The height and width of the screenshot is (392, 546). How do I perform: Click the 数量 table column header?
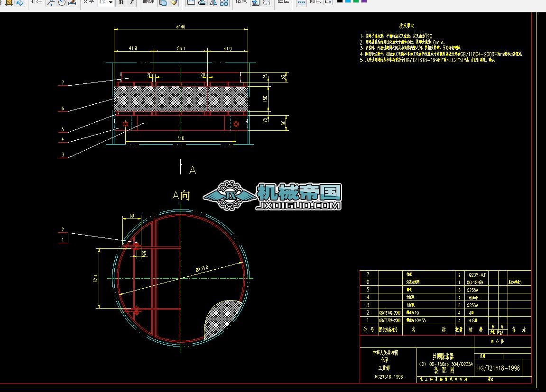(x=459, y=330)
